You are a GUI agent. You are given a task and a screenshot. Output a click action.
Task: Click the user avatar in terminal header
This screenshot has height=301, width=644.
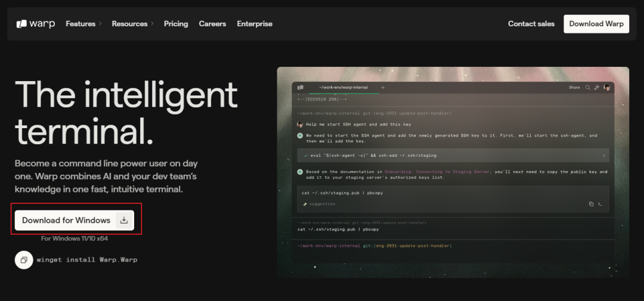point(606,88)
